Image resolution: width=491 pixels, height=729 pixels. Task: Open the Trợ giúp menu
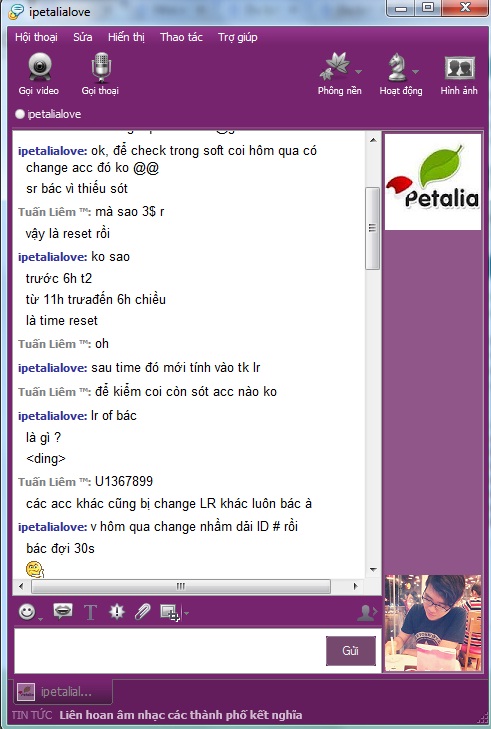pos(238,37)
